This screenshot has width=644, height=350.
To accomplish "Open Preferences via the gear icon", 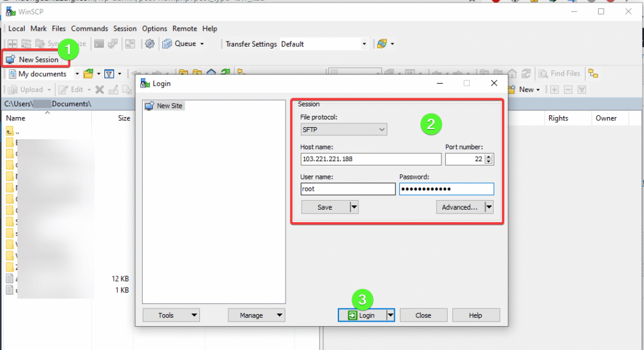I will click(x=150, y=44).
